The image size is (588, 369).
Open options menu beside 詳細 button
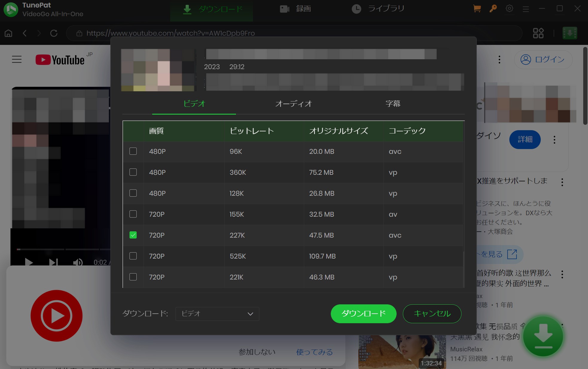554,140
